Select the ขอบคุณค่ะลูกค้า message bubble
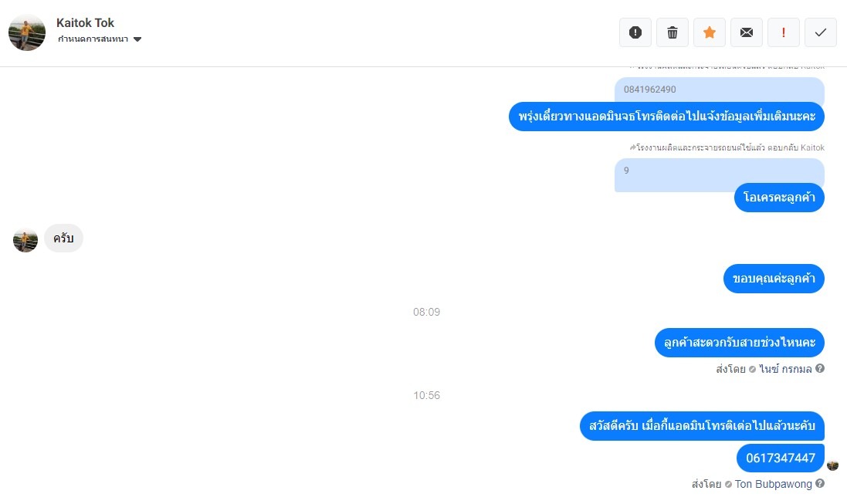This screenshot has height=504, width=847. (774, 279)
